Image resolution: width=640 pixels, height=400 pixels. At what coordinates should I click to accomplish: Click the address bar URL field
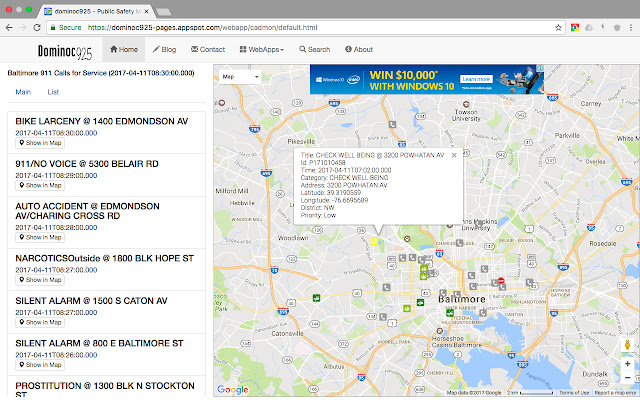click(306, 28)
